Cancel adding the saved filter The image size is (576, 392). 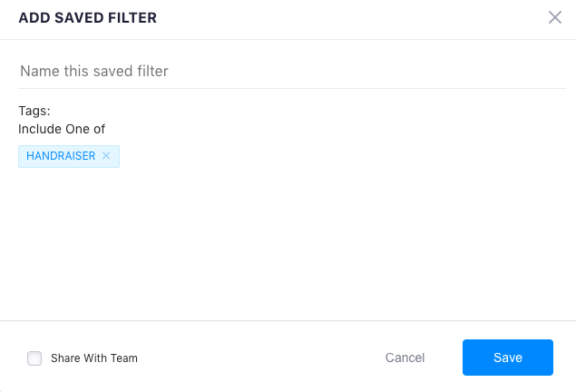pos(405,358)
